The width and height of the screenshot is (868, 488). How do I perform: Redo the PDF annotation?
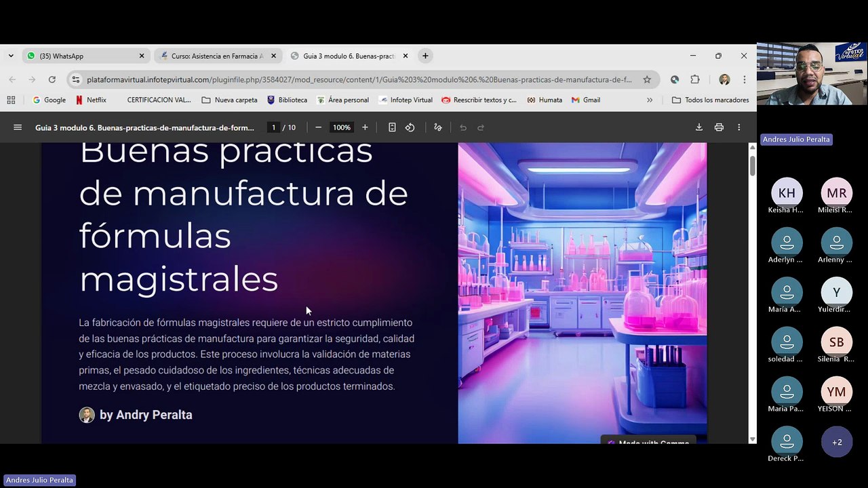click(481, 127)
